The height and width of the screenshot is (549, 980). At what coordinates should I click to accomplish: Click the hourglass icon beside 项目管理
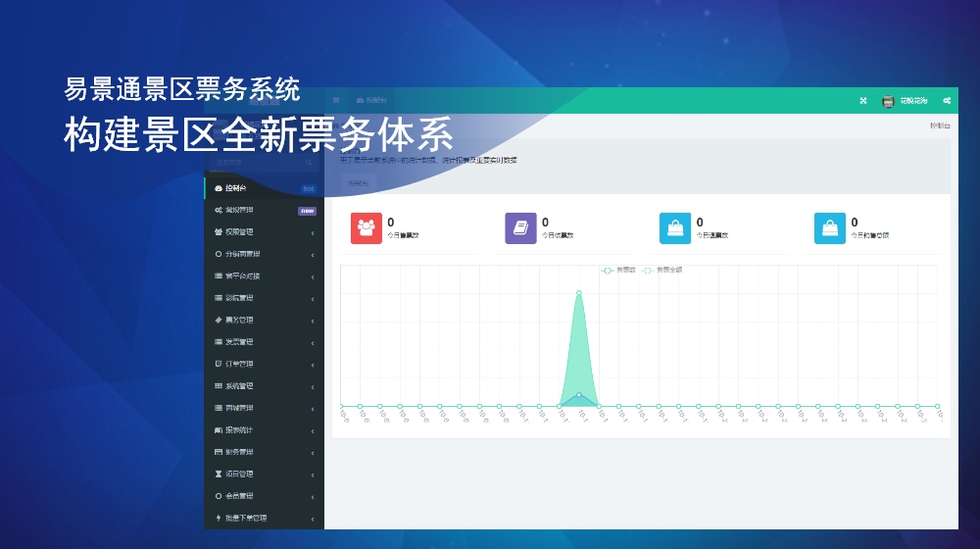click(x=219, y=474)
